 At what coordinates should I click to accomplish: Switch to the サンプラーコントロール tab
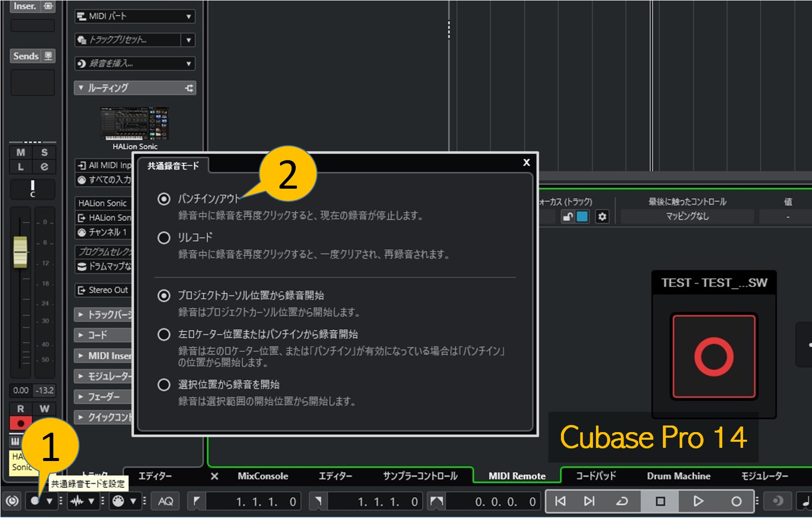coord(420,476)
